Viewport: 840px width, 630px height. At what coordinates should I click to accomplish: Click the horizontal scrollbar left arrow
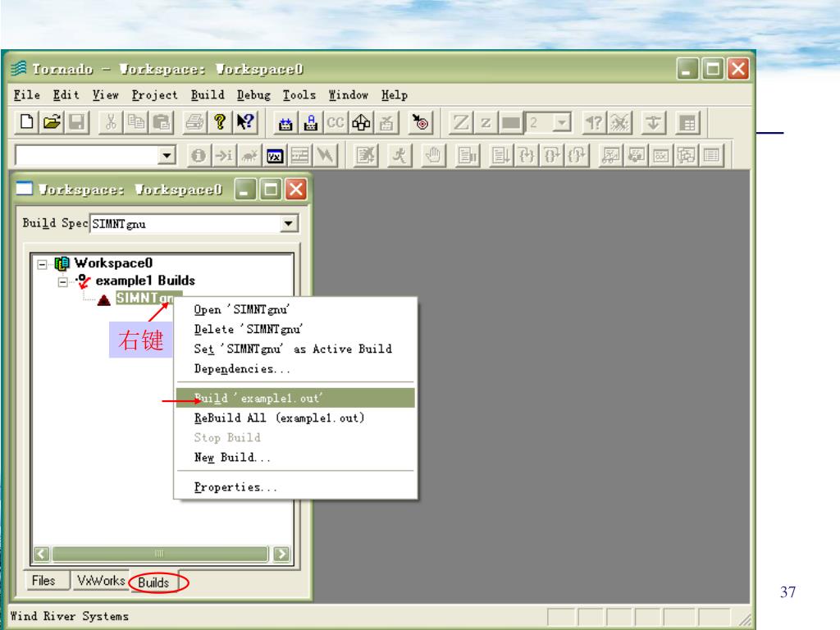coord(42,554)
